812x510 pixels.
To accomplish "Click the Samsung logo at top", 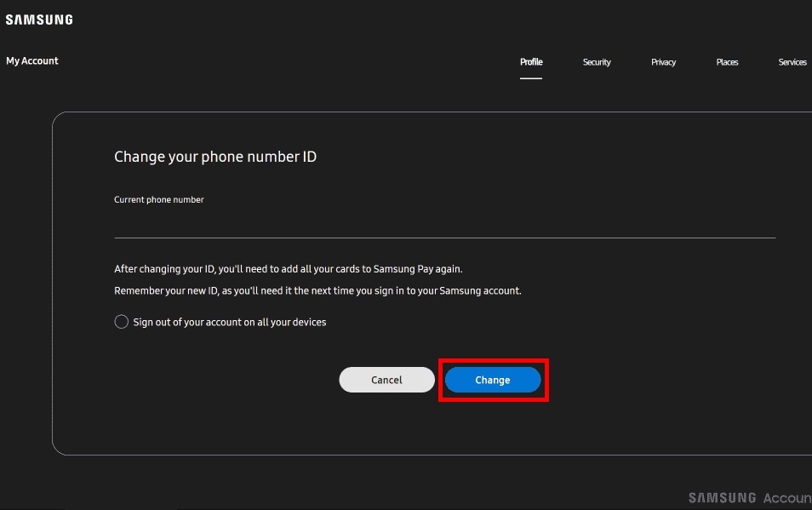I will pos(39,20).
